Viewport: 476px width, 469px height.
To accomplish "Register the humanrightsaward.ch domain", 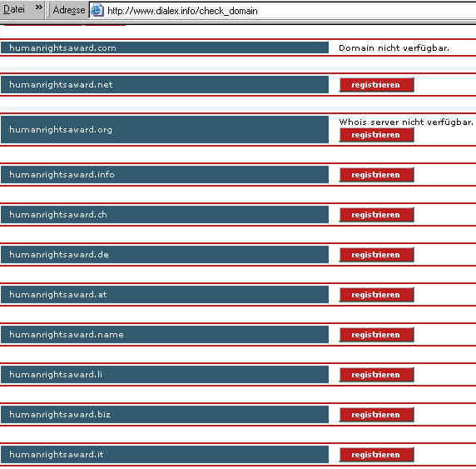I will coord(376,215).
